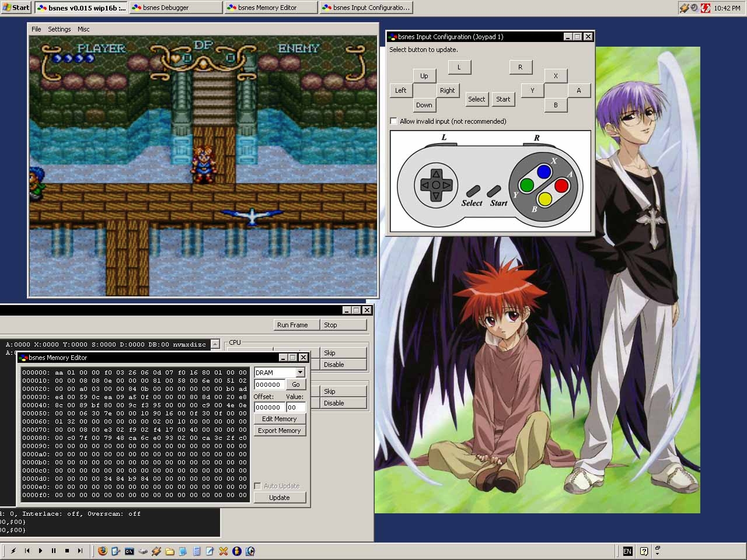Click the Offset input field
The height and width of the screenshot is (560, 747).
269,407
